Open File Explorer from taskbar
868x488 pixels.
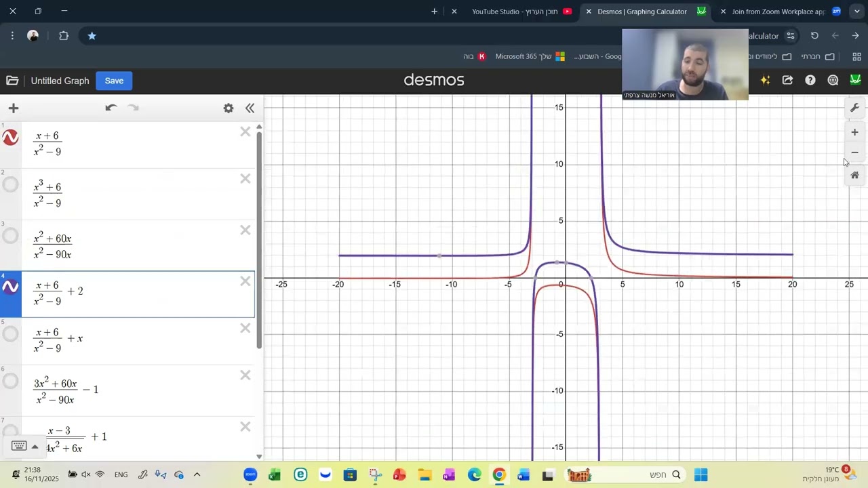425,474
